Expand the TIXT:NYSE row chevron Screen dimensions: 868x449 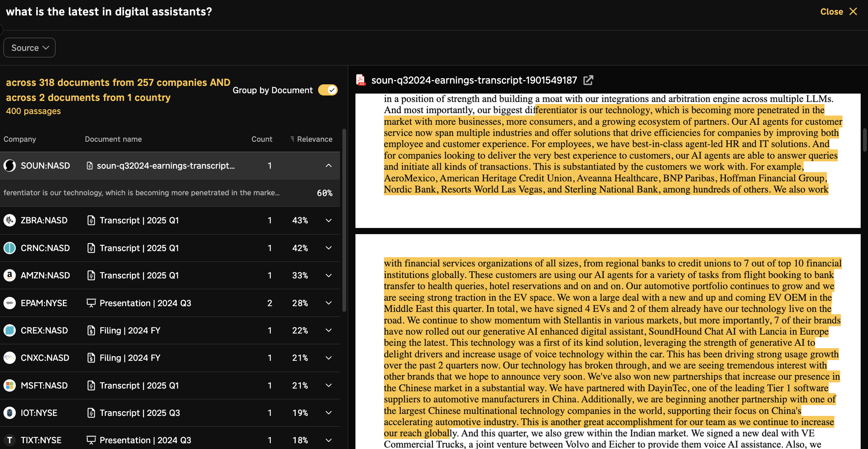328,440
